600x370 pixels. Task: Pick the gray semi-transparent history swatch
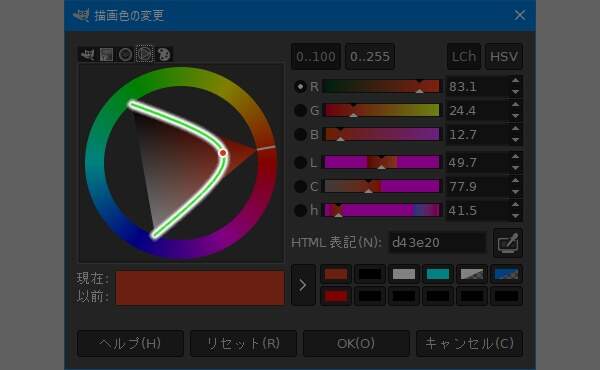(472, 274)
